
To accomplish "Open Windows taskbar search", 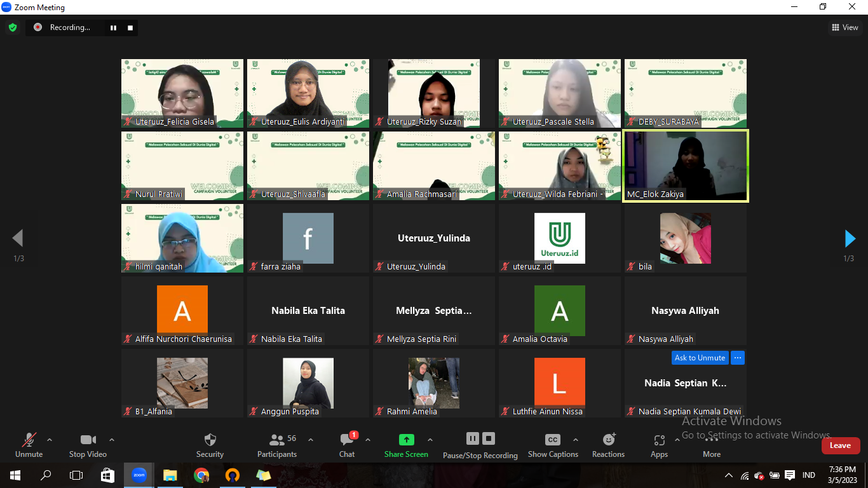I will (46, 475).
